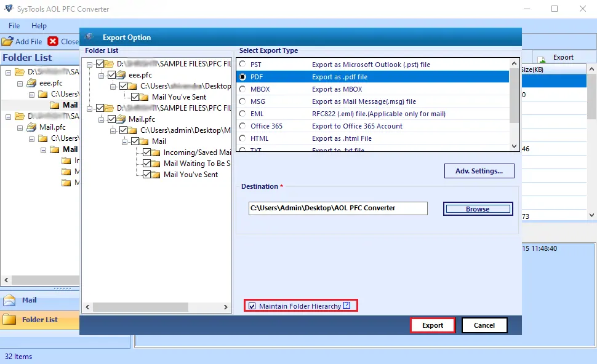Switch to Folder List navigation tab
This screenshot has width=597, height=364.
tap(40, 320)
